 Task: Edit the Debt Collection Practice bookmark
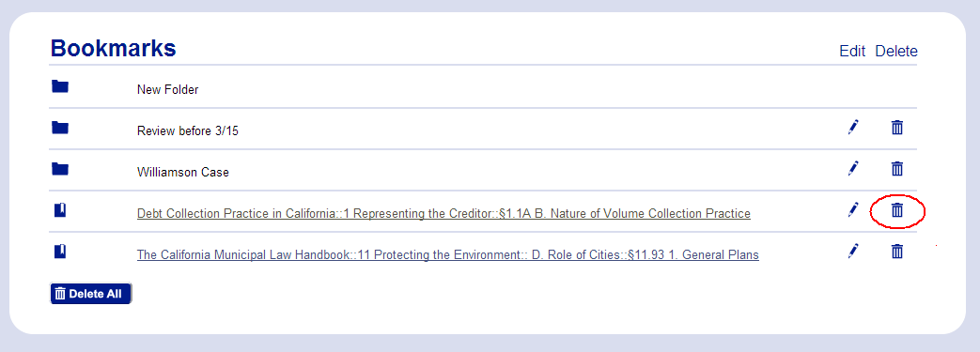[853, 209]
